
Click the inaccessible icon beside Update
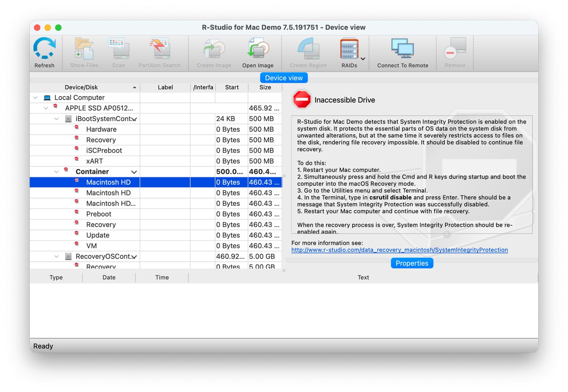tap(77, 234)
